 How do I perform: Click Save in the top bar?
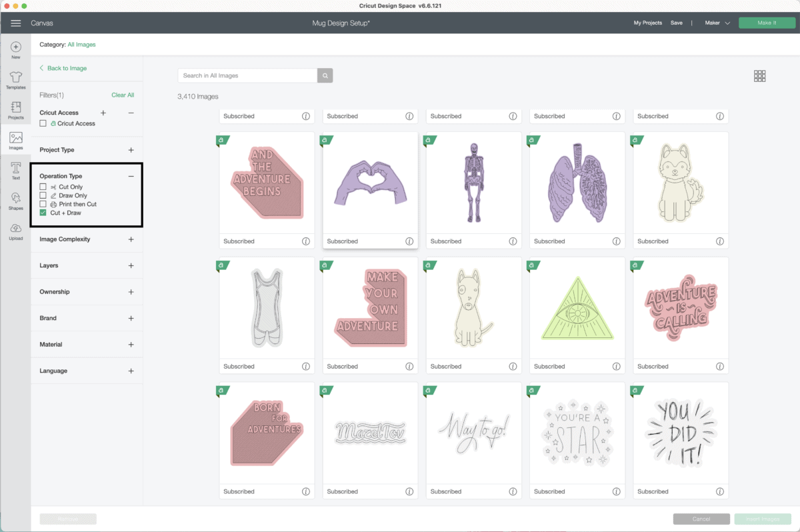tap(676, 23)
